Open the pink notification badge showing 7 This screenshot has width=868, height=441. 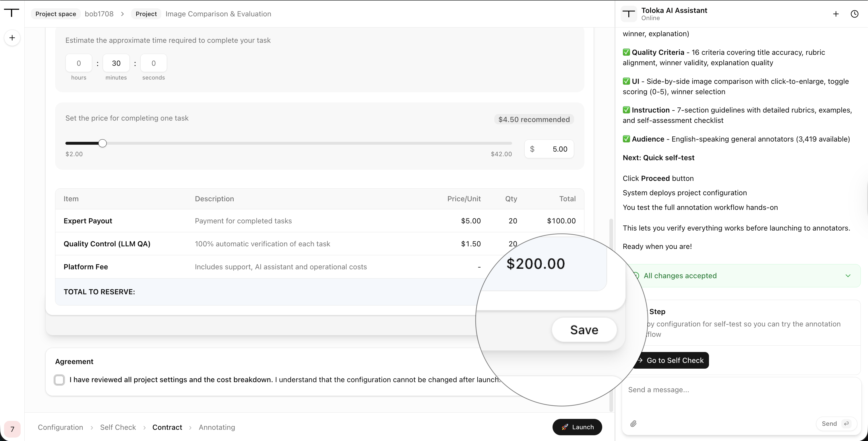coord(12,429)
